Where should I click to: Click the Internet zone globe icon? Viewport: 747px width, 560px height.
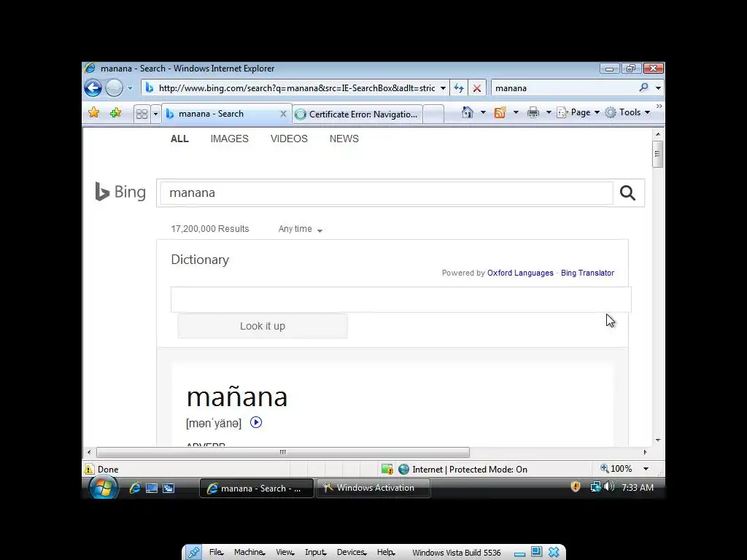pyautogui.click(x=403, y=469)
